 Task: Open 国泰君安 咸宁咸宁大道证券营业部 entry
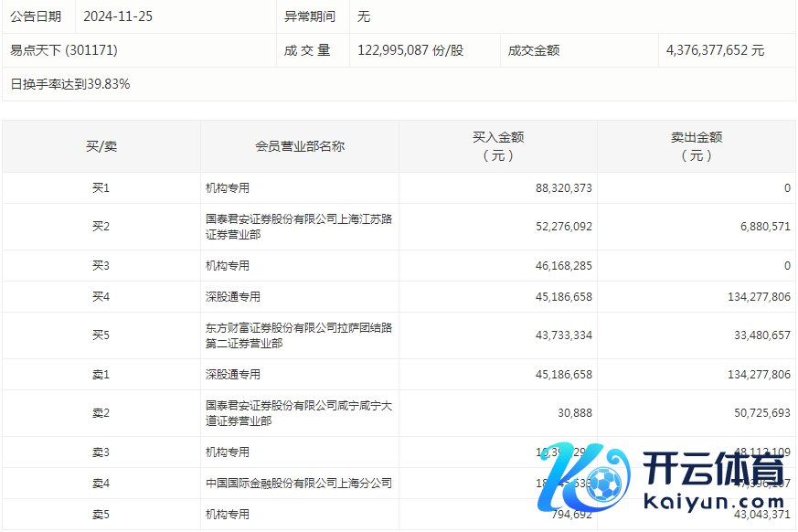click(x=299, y=413)
